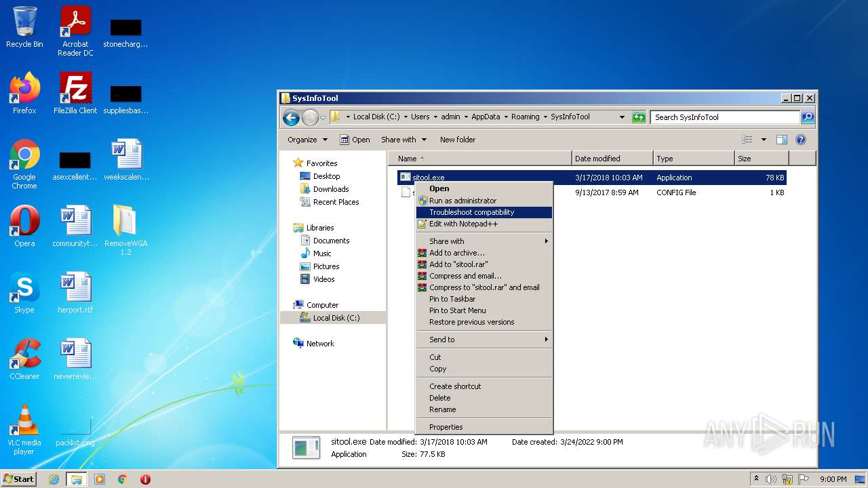The width and height of the screenshot is (868, 488).
Task: Select Restore previous versions
Action: click(x=484, y=322)
